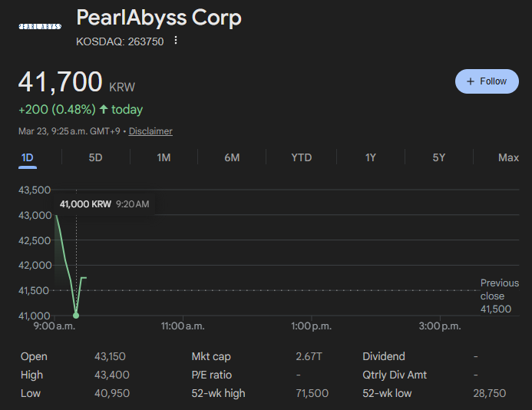Image resolution: width=532 pixels, height=410 pixels.
Task: Click the green up arrow icon
Action: [104, 110]
